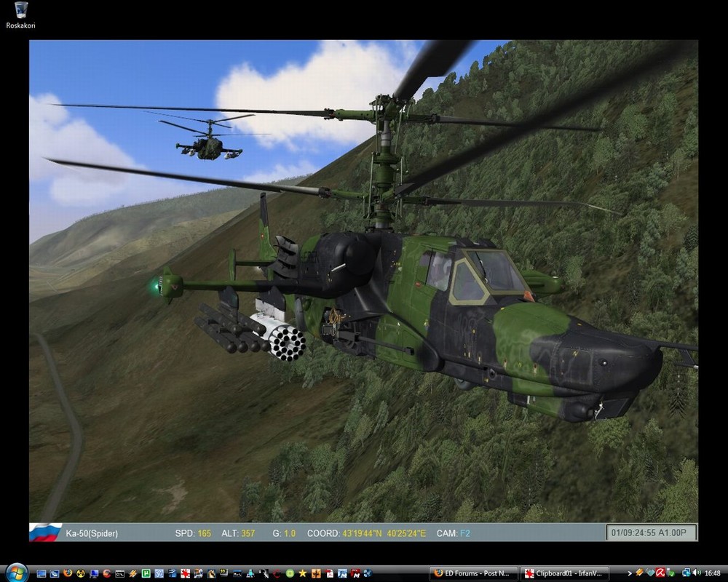Image resolution: width=728 pixels, height=582 pixels.
Task: Switch to ED Forums Firefox taskbar button
Action: pyautogui.click(x=474, y=573)
